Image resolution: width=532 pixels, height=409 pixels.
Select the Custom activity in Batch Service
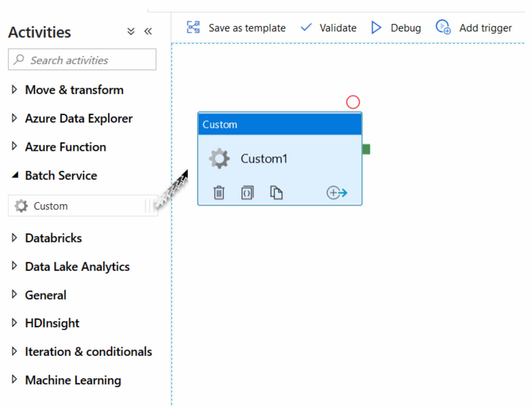[x=83, y=206]
